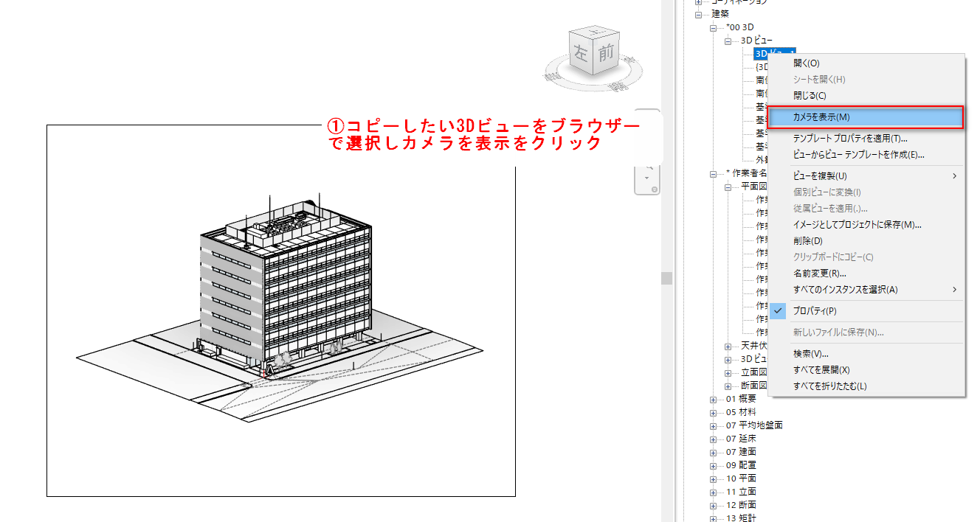Select the 10 平面 tree label
Screen dimensions: 980x522
tap(741, 478)
